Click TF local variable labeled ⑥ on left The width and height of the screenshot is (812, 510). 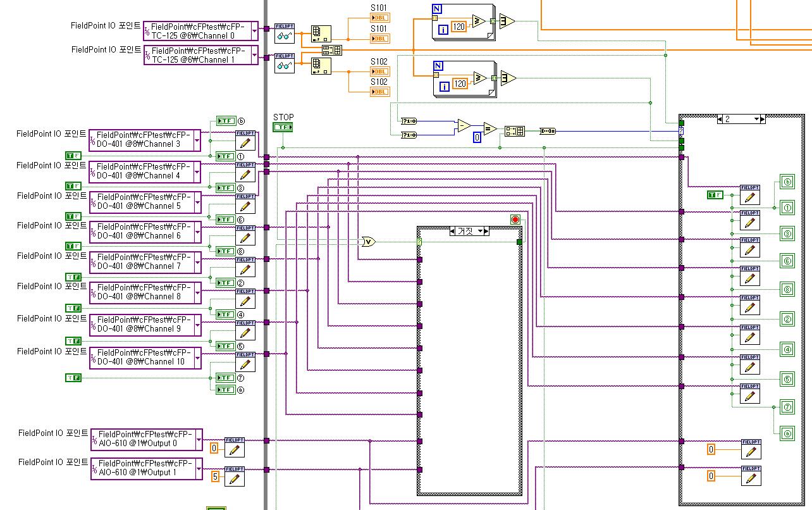coord(225,220)
